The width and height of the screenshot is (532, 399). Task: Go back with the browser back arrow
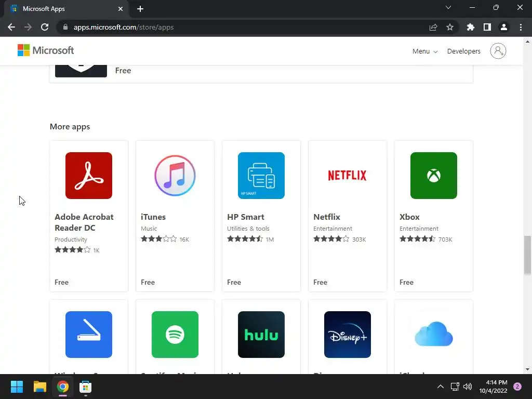(x=11, y=27)
